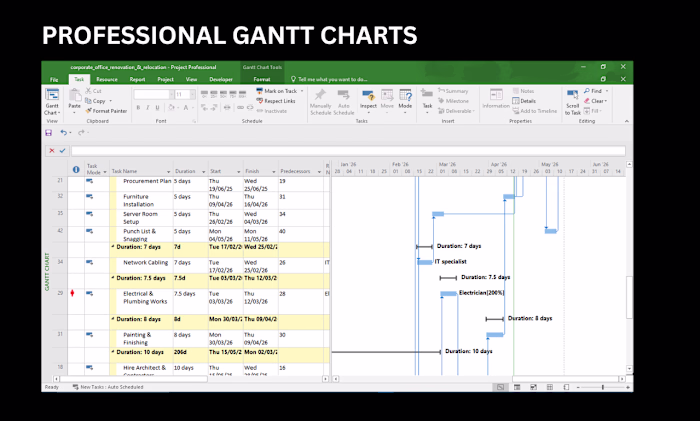Viewport: 700px width, 421px height.
Task: Confirm entry with the check mark
Action: click(62, 150)
